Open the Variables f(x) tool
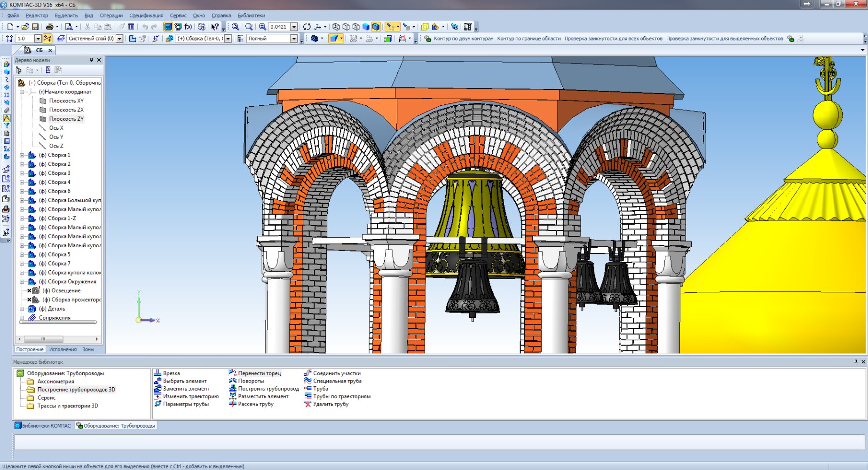868x470 pixels. [188, 27]
